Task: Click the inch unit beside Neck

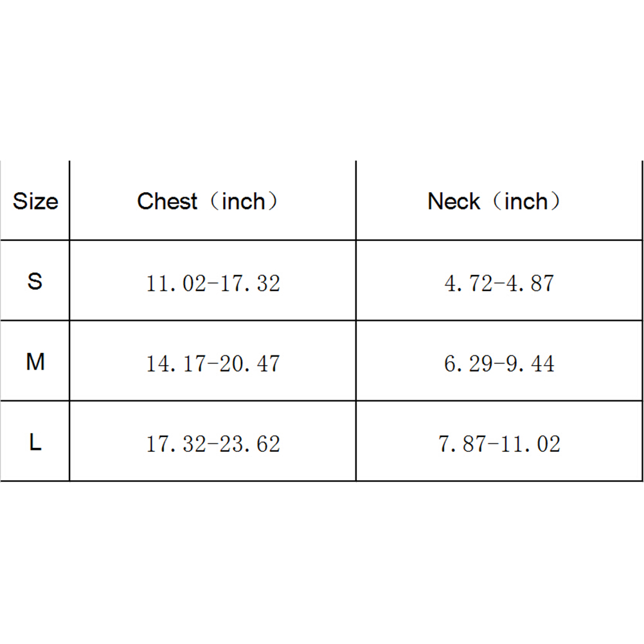Action: point(526,202)
